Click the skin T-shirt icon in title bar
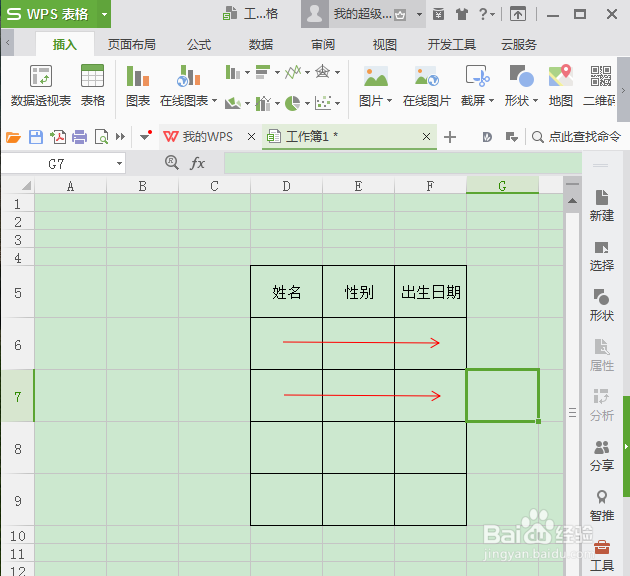This screenshot has height=576, width=630. [x=462, y=14]
